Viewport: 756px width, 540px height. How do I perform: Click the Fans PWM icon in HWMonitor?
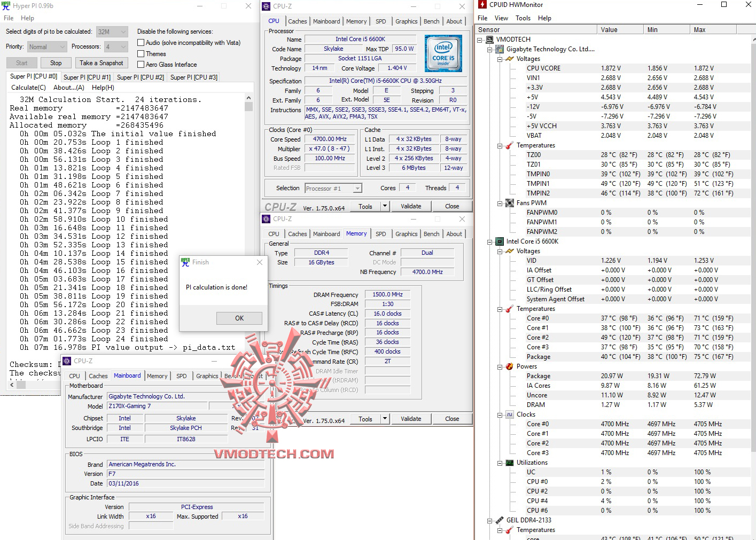click(509, 203)
